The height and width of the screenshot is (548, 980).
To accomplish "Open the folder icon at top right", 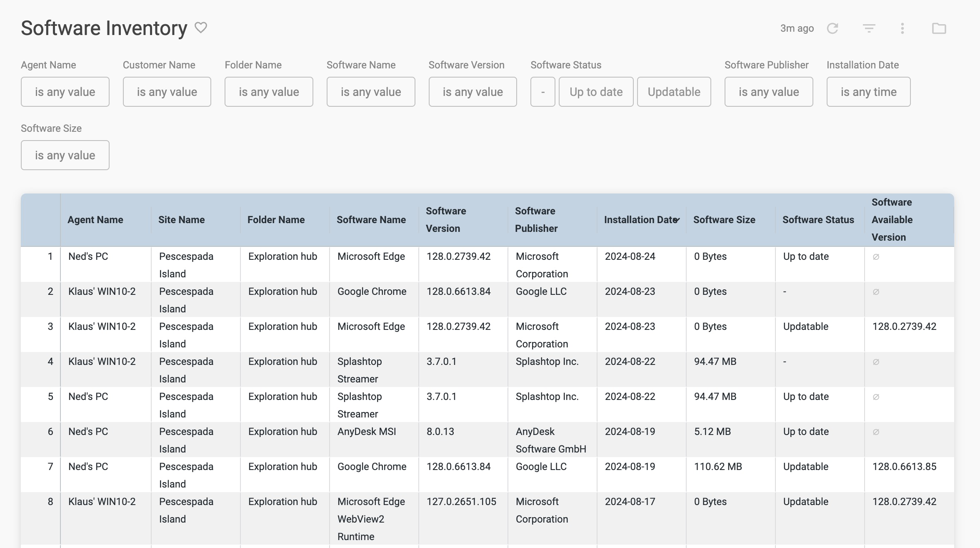I will [939, 28].
